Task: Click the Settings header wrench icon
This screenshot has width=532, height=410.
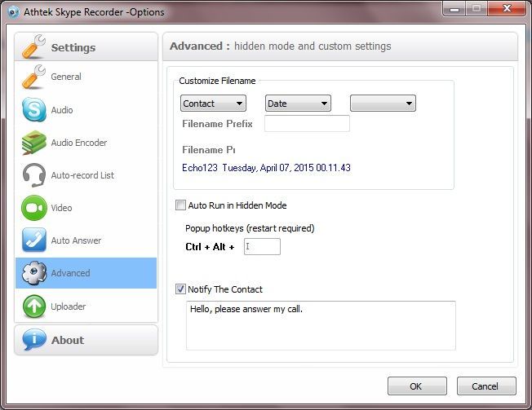Action: click(x=33, y=46)
